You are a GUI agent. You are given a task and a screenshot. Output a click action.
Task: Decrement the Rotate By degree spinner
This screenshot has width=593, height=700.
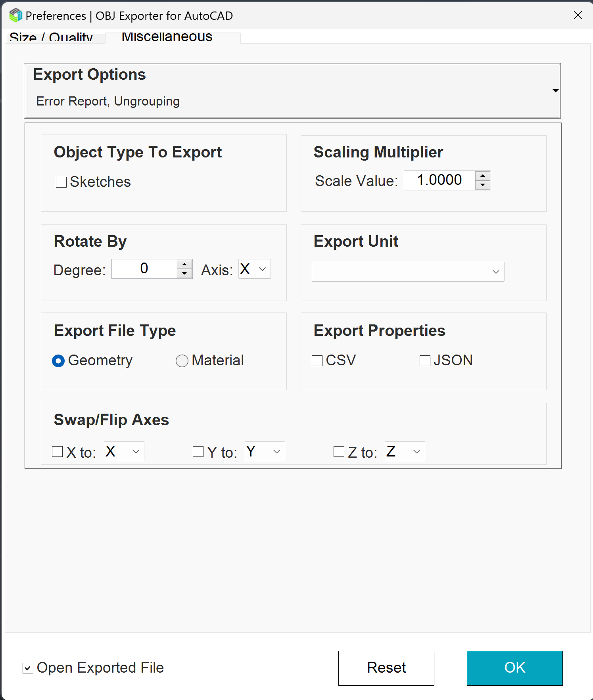coord(184,273)
